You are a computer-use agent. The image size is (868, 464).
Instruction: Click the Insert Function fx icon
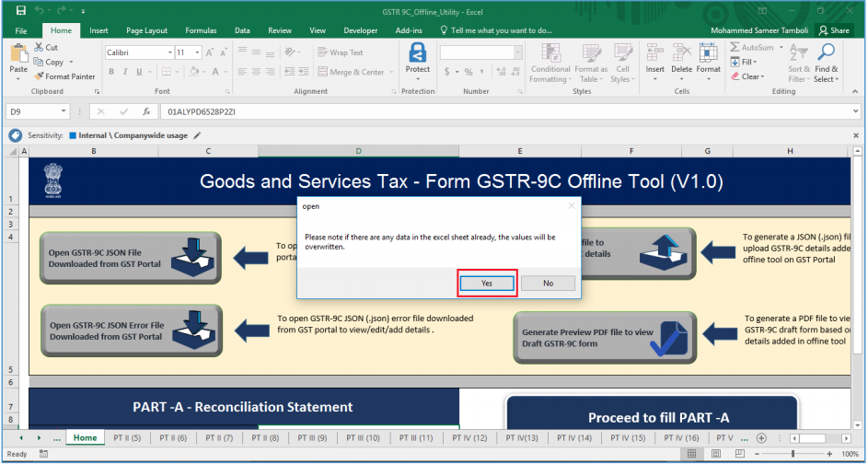click(x=146, y=111)
